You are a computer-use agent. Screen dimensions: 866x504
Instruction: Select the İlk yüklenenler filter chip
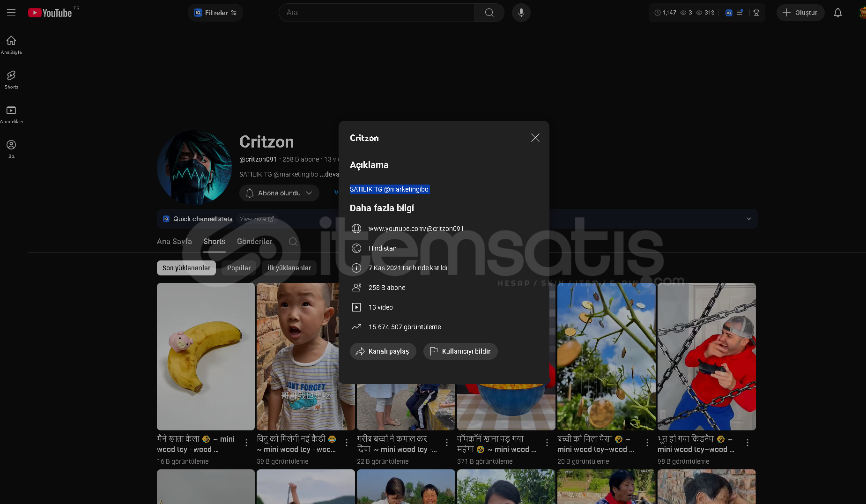[289, 268]
